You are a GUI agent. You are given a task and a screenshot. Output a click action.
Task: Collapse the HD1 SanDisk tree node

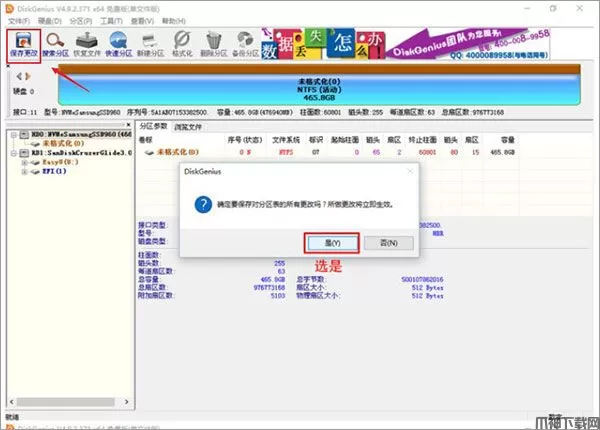14,153
